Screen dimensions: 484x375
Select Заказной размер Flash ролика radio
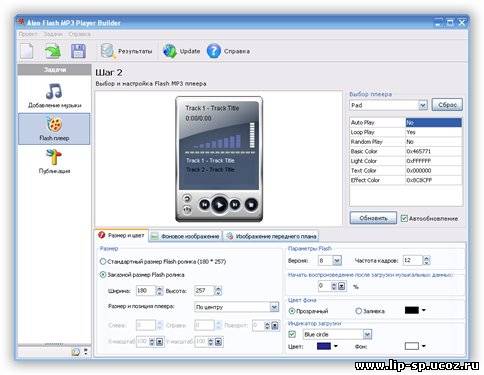pyautogui.click(x=103, y=275)
